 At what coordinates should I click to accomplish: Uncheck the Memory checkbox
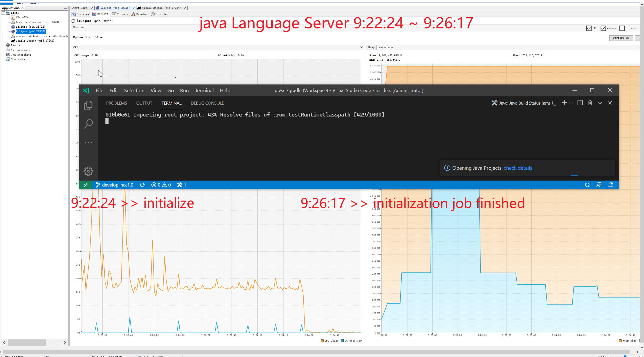[x=603, y=28]
